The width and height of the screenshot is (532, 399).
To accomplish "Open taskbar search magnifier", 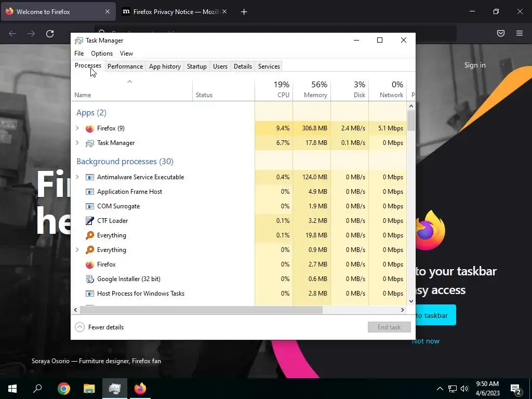I will click(37, 389).
